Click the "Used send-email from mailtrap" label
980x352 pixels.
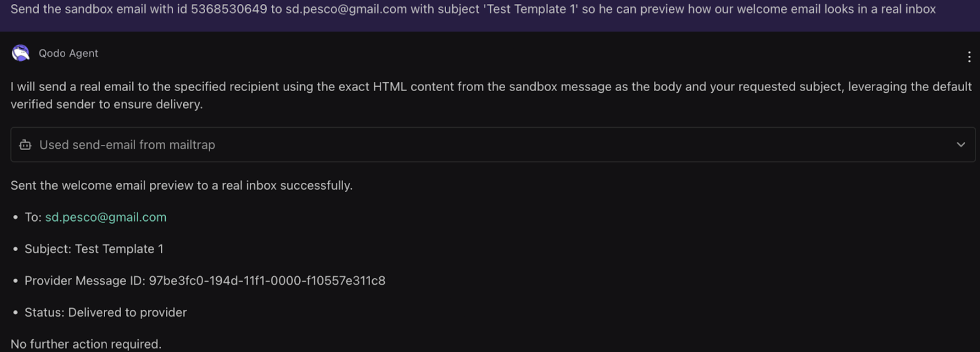(x=127, y=145)
